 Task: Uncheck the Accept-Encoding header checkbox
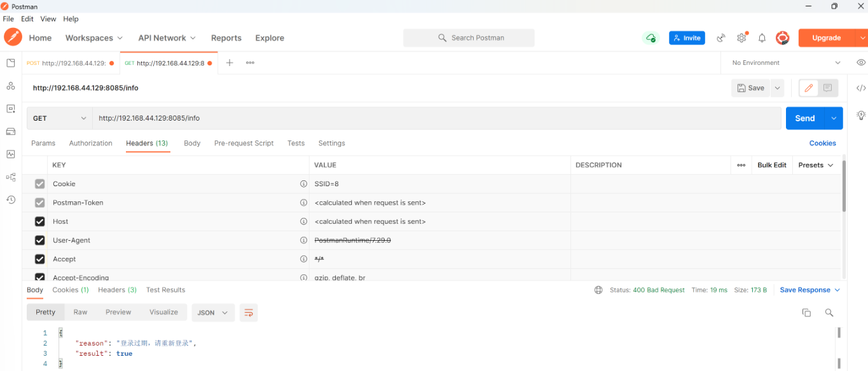tap(39, 277)
